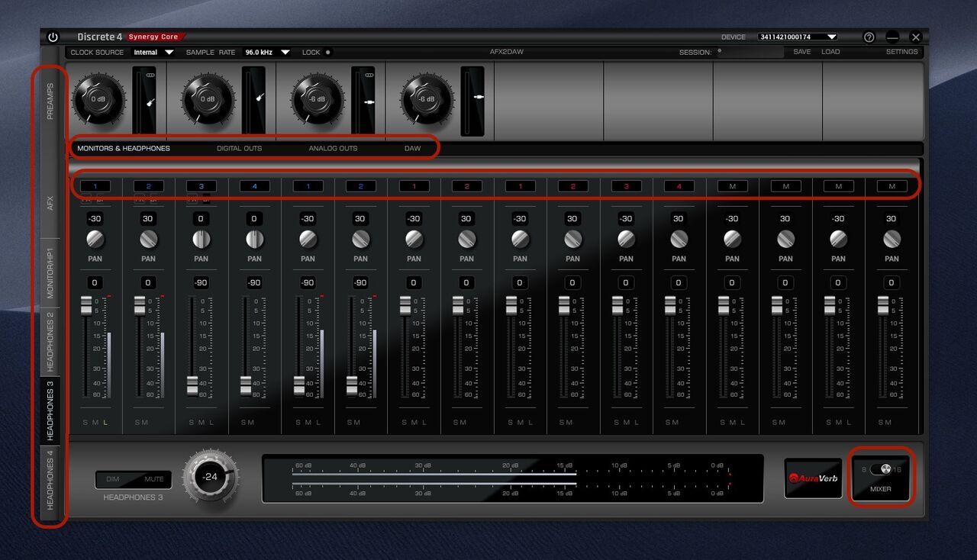977x560 pixels.
Task: Solo the first channel strip with S
Action: tap(85, 422)
